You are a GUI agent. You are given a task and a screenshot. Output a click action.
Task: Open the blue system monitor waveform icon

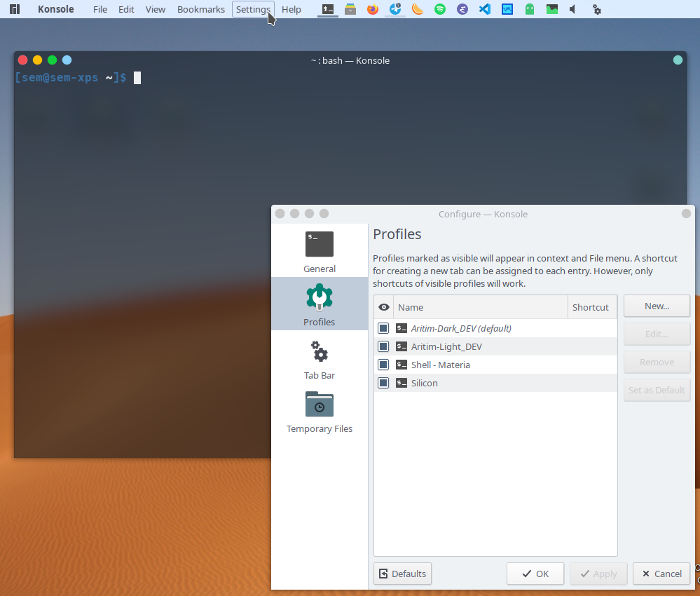point(507,9)
